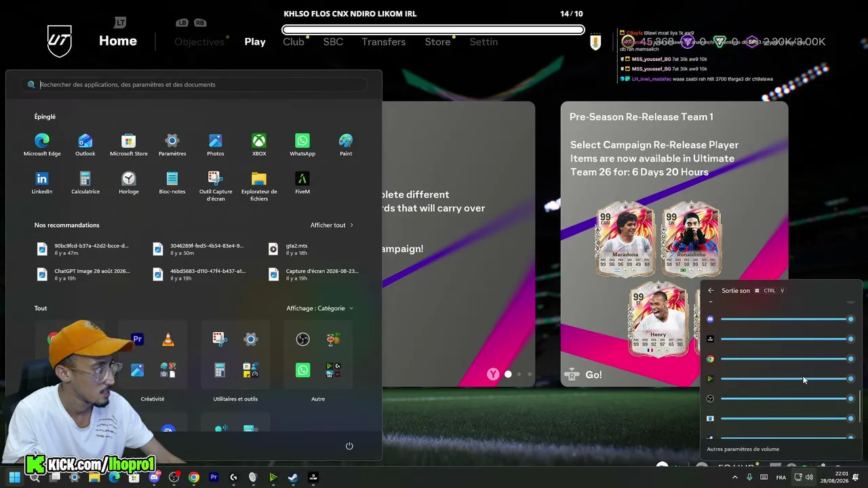This screenshot has height=488, width=868.
Task: Switch to the Club tab
Action: click(294, 42)
